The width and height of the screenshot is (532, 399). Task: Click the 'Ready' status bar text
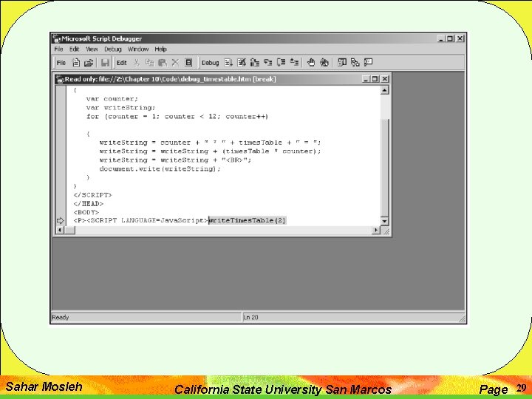pos(61,318)
